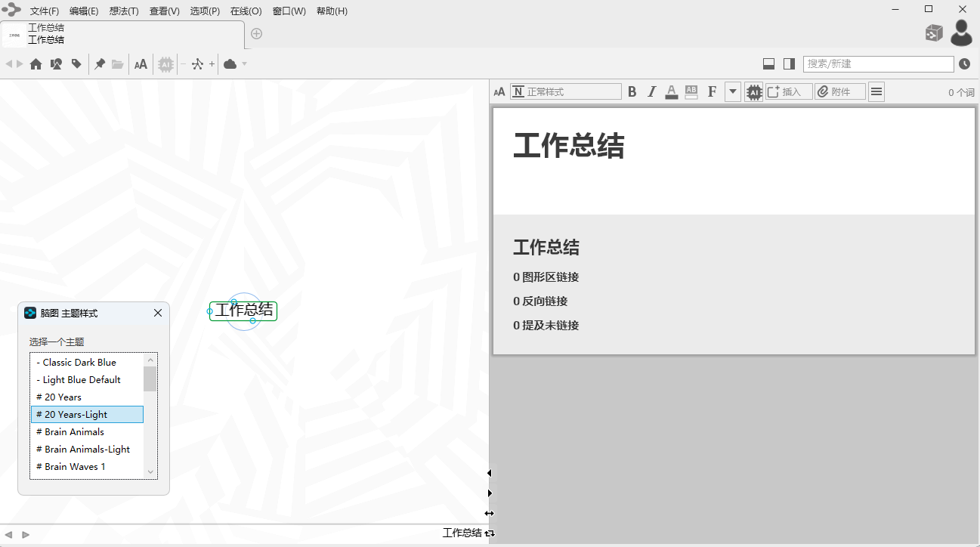Screen dimensions: 980x547
Task: Open the formatting dropdown arrow next to F
Action: click(732, 91)
